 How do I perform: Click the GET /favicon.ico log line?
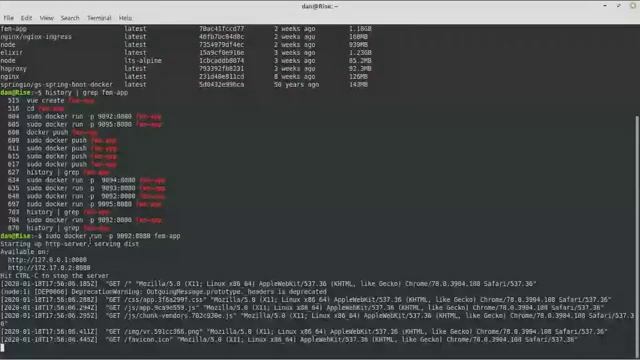[x=289, y=340]
